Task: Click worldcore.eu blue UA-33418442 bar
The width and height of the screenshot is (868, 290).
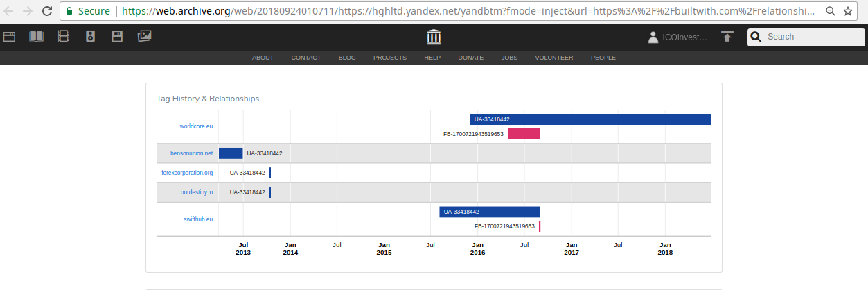Action: click(591, 119)
